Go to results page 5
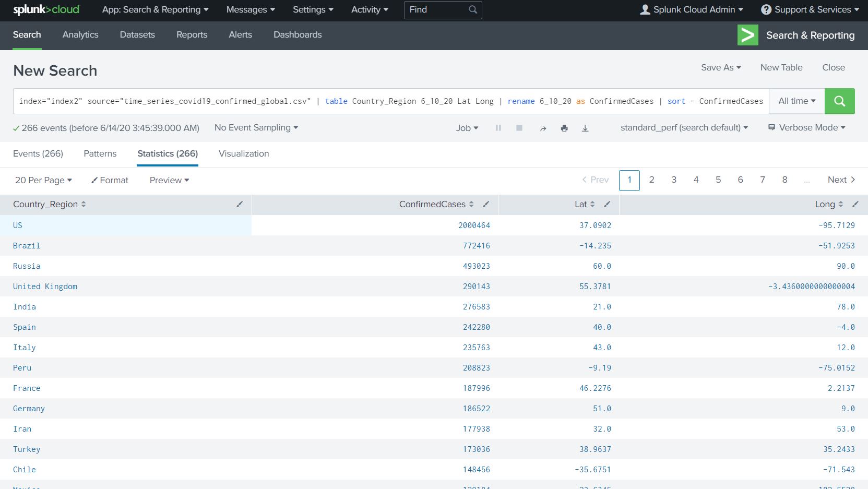Viewport: 868px width, 489px height. point(718,180)
